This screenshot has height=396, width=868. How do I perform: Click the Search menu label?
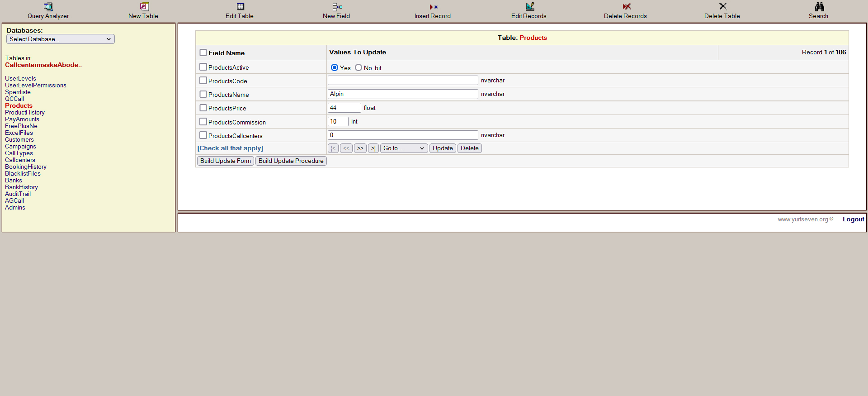tap(818, 16)
